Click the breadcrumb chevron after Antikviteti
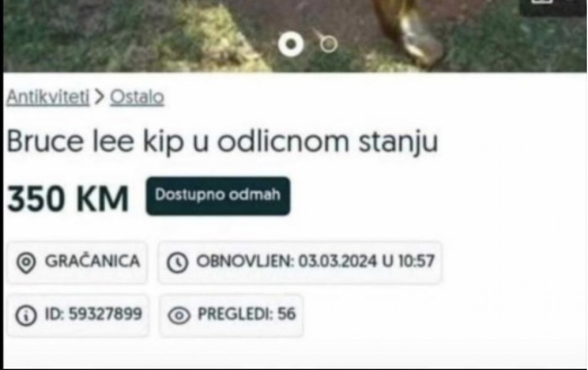This screenshot has width=588, height=370. (x=99, y=97)
